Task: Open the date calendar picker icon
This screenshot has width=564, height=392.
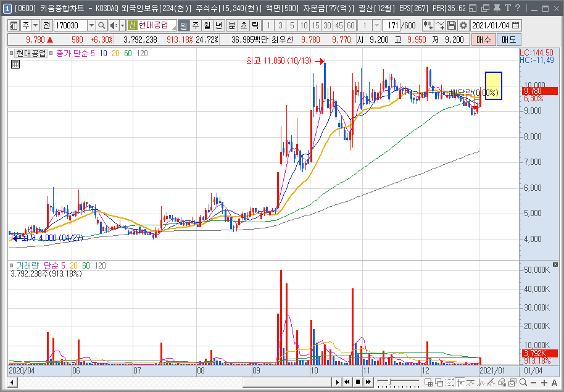Action: tap(515, 25)
